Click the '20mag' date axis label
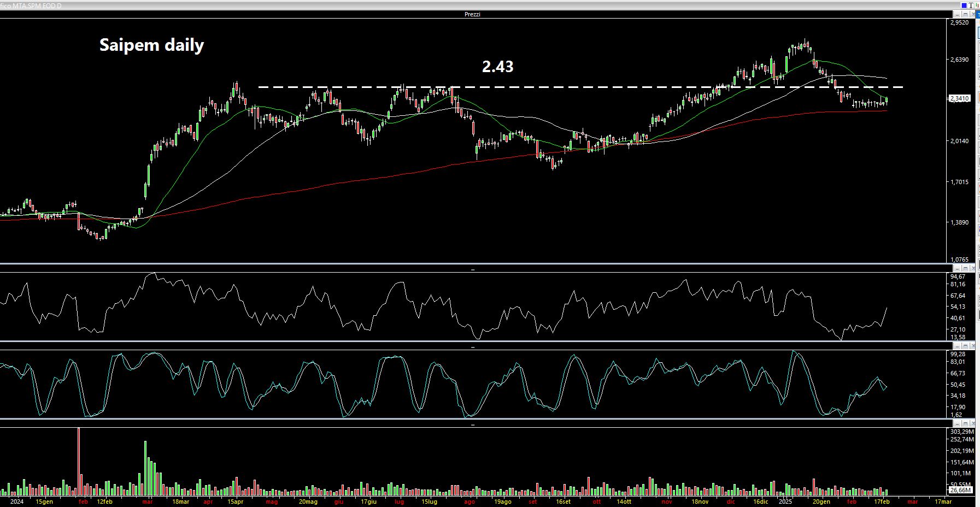 (x=308, y=502)
